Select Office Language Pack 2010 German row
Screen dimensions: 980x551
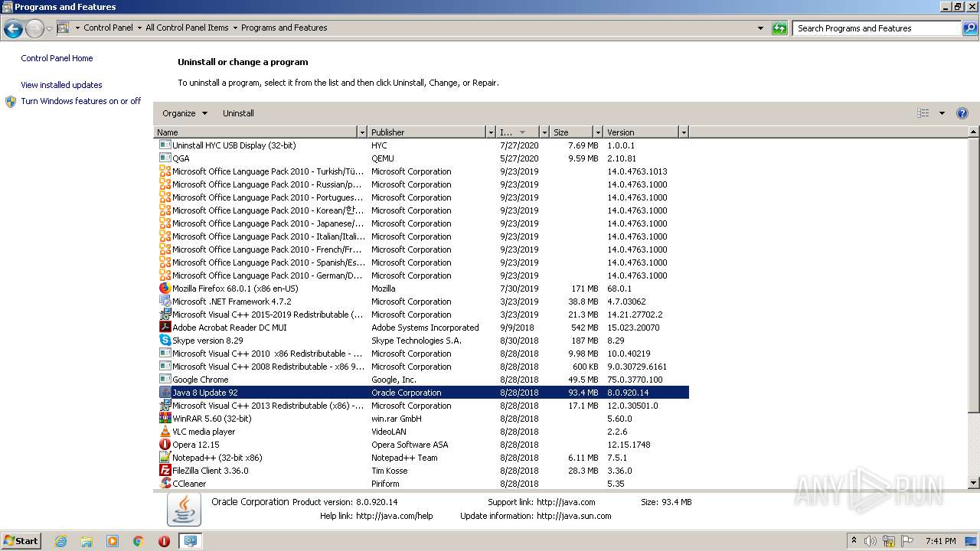click(x=421, y=275)
